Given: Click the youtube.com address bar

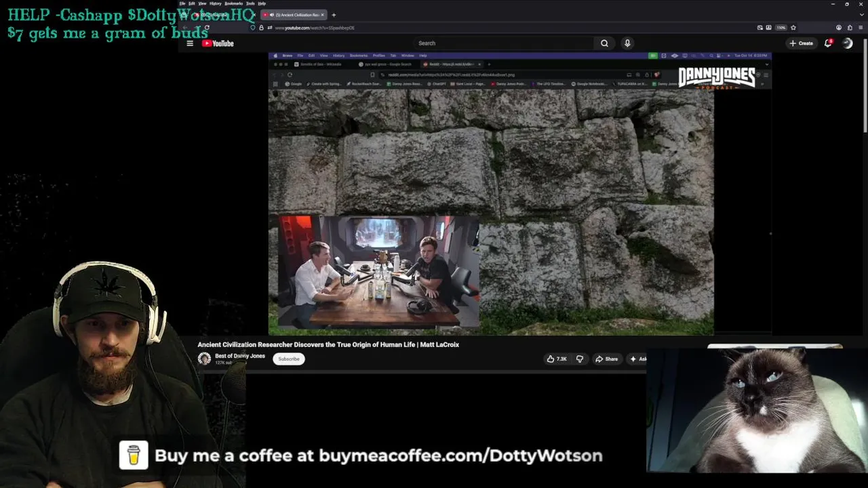Looking at the screenshot, I should pyautogui.click(x=502, y=28).
